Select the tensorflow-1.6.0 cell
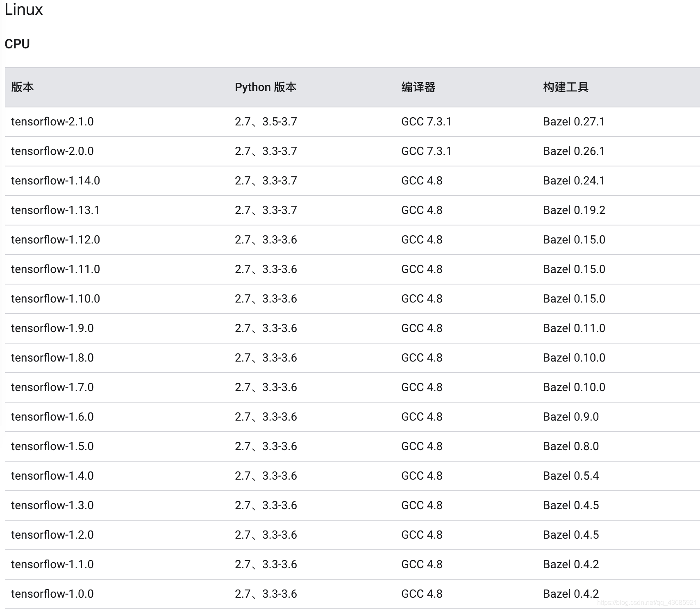Viewport: 700px width, 610px height. pyautogui.click(x=52, y=417)
